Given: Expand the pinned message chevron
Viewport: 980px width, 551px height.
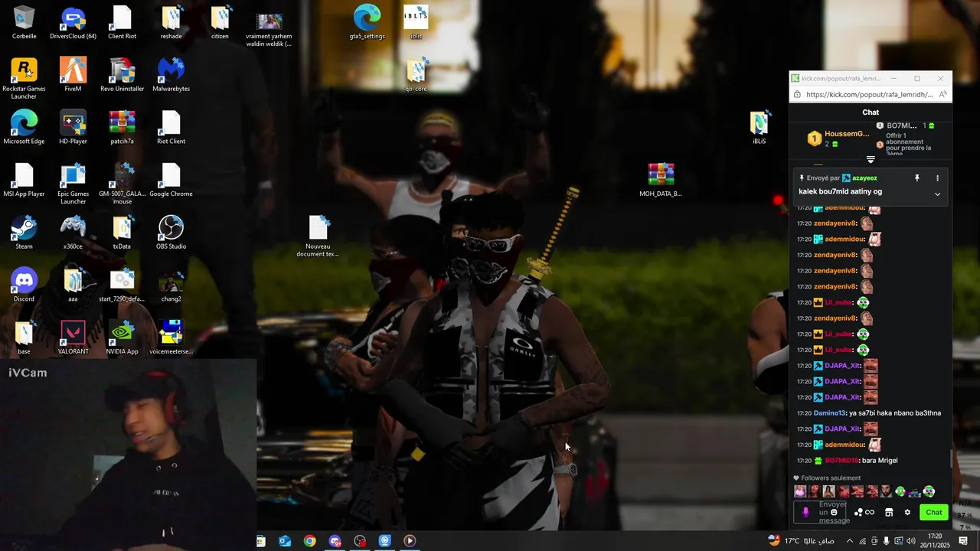Looking at the screenshot, I should click(937, 194).
